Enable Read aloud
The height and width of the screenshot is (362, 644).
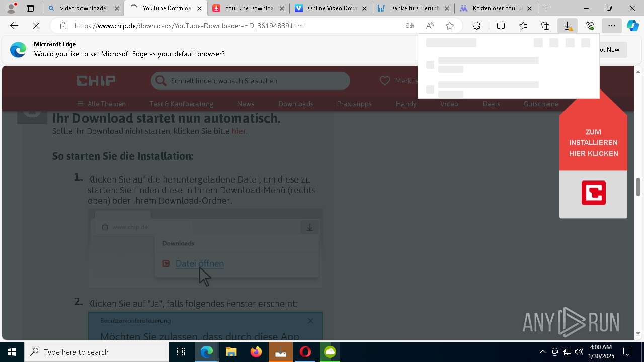tap(430, 26)
